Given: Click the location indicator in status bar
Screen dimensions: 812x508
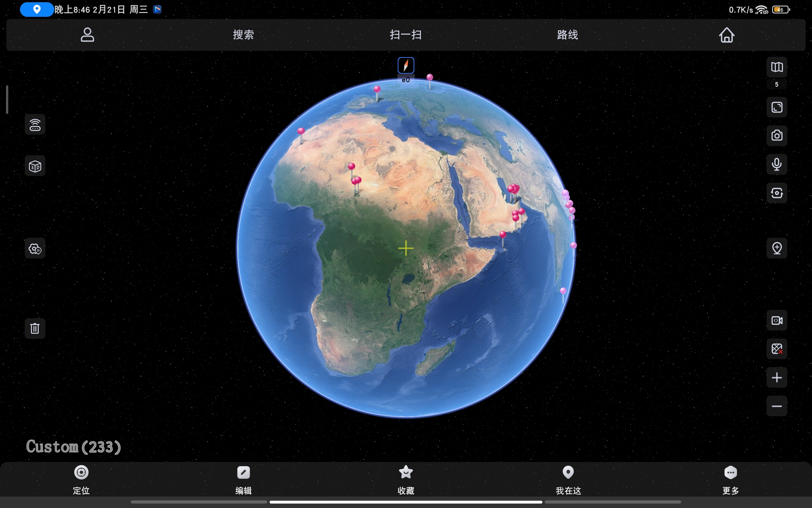Looking at the screenshot, I should pyautogui.click(x=37, y=10).
